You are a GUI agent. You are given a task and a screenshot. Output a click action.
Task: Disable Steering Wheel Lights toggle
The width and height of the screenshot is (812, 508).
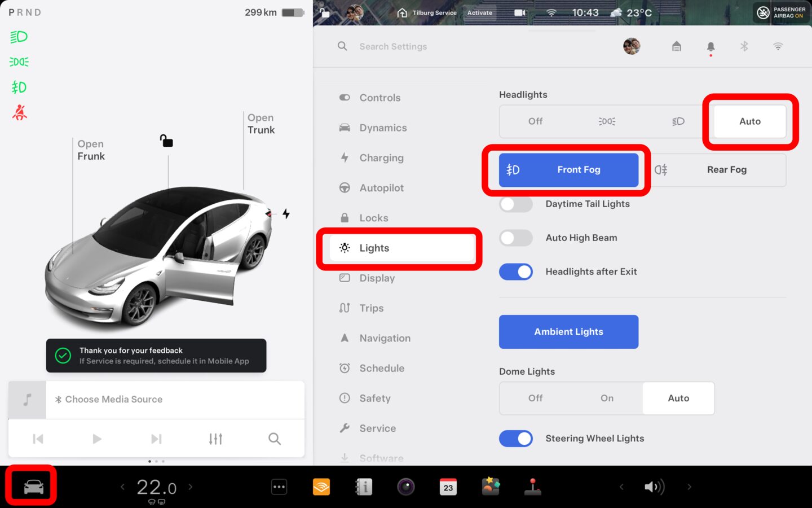point(516,439)
